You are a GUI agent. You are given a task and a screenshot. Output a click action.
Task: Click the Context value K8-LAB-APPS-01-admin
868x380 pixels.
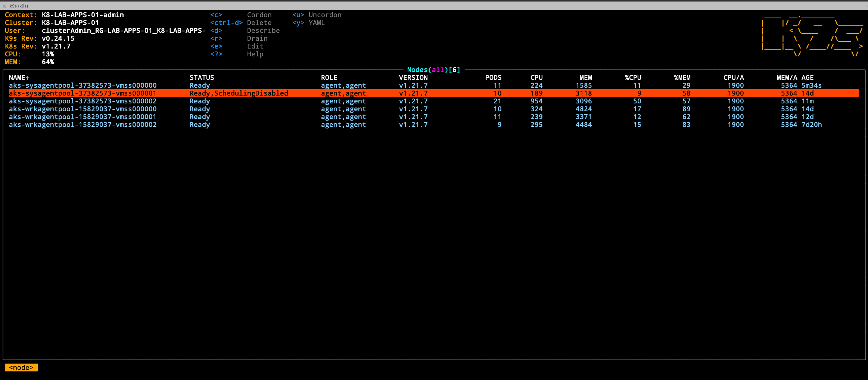(83, 15)
